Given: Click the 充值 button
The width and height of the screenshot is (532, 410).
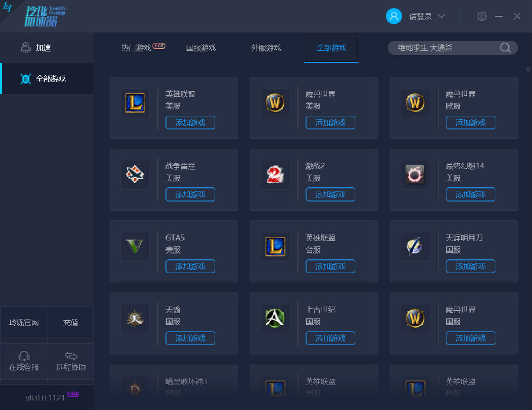Looking at the screenshot, I should pos(70,323).
